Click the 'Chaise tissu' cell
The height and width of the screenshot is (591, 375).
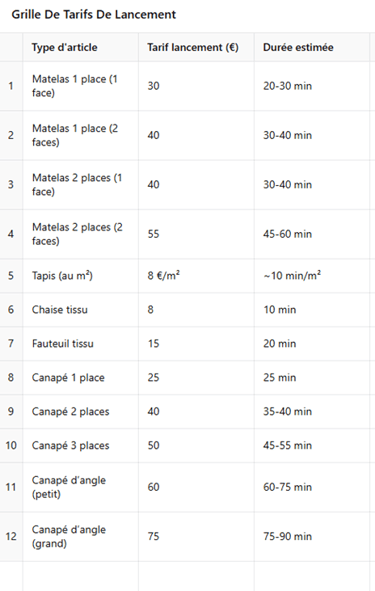point(80,309)
